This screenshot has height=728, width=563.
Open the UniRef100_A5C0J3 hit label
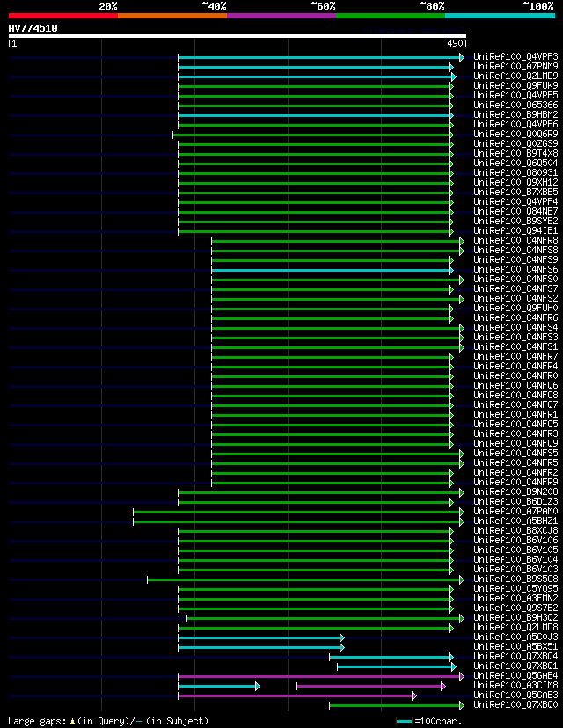click(x=515, y=637)
